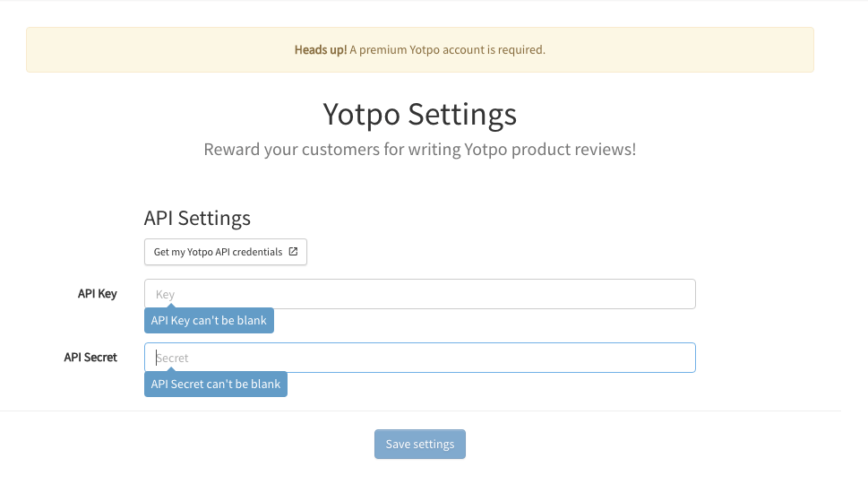Image resolution: width=868 pixels, height=484 pixels.
Task: Click the API Key field label
Action: [98, 294]
